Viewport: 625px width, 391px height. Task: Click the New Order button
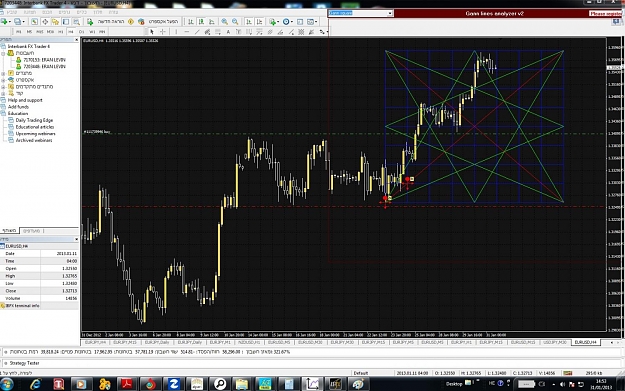tap(106, 22)
